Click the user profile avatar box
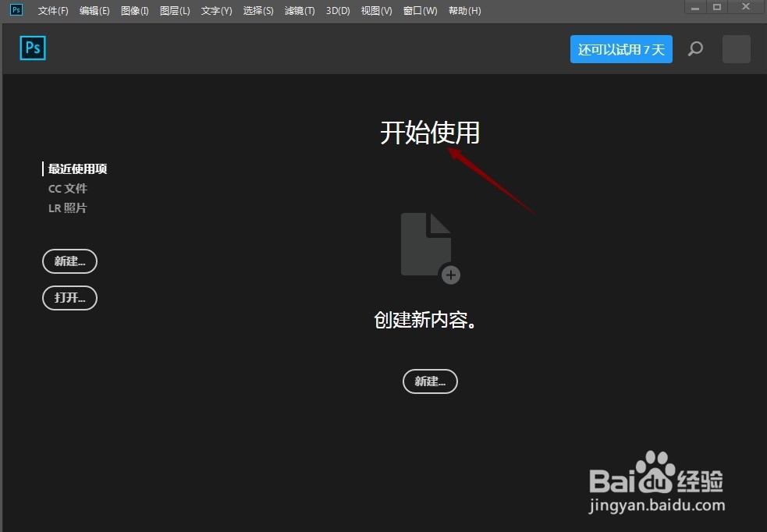Screen dimensions: 767x532 tap(737, 49)
